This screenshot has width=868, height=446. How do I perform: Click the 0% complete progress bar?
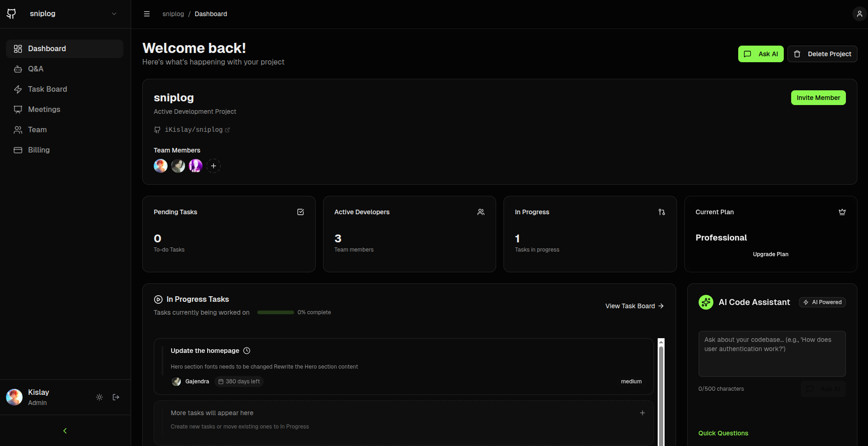[x=275, y=312]
